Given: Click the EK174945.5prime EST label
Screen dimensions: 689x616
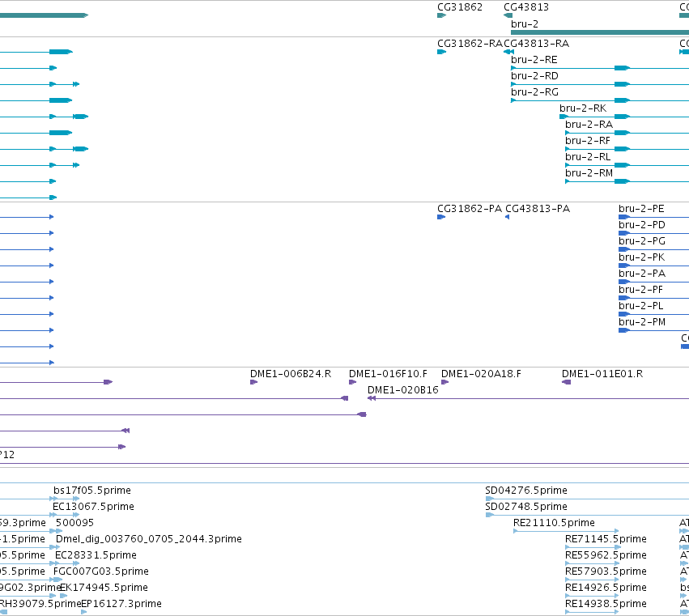Looking at the screenshot, I should [104, 588].
